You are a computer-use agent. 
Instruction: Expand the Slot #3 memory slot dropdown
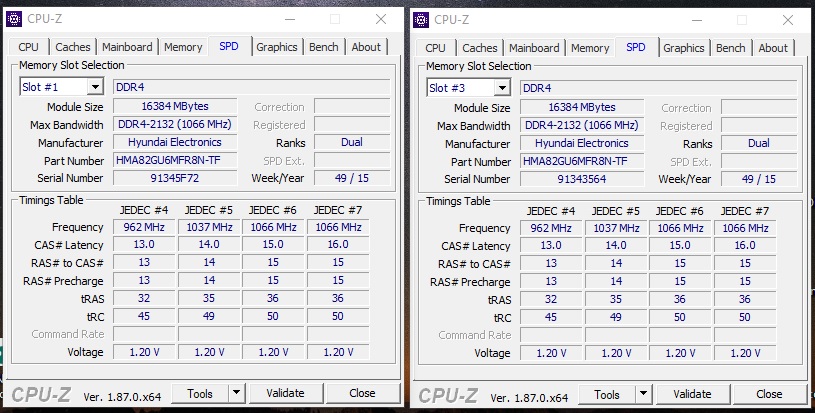pos(502,88)
